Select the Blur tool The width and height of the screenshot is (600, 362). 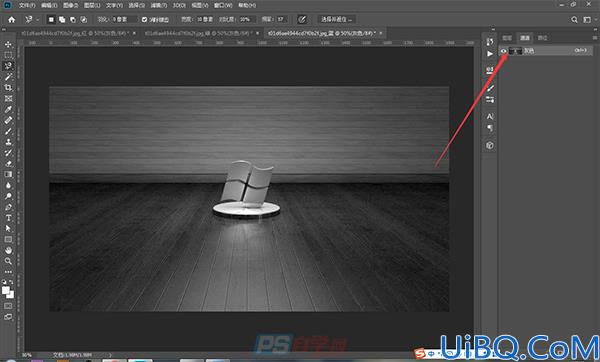pyautogui.click(x=8, y=185)
